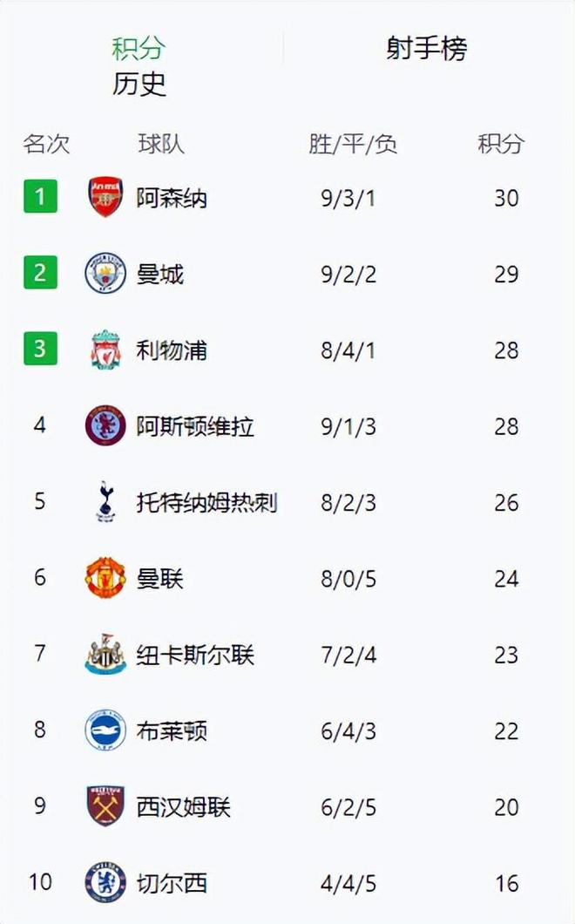
Task: Click the 积分 column header
Action: (501, 144)
